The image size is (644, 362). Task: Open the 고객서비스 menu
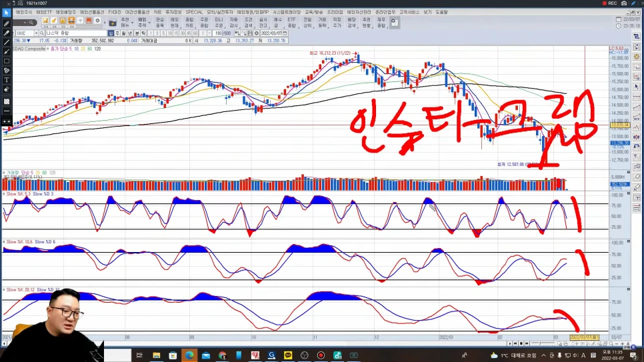coord(409,12)
